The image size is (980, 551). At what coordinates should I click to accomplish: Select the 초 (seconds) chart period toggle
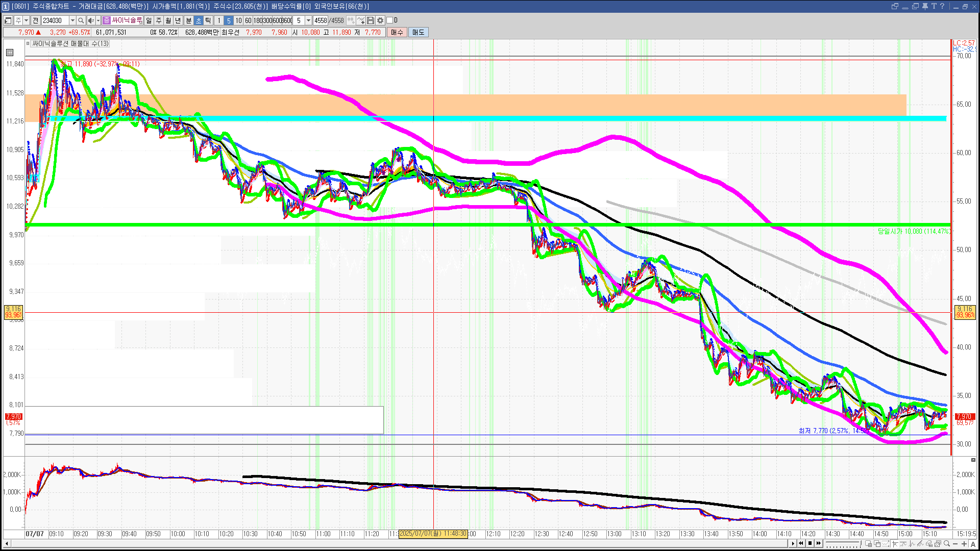point(199,20)
